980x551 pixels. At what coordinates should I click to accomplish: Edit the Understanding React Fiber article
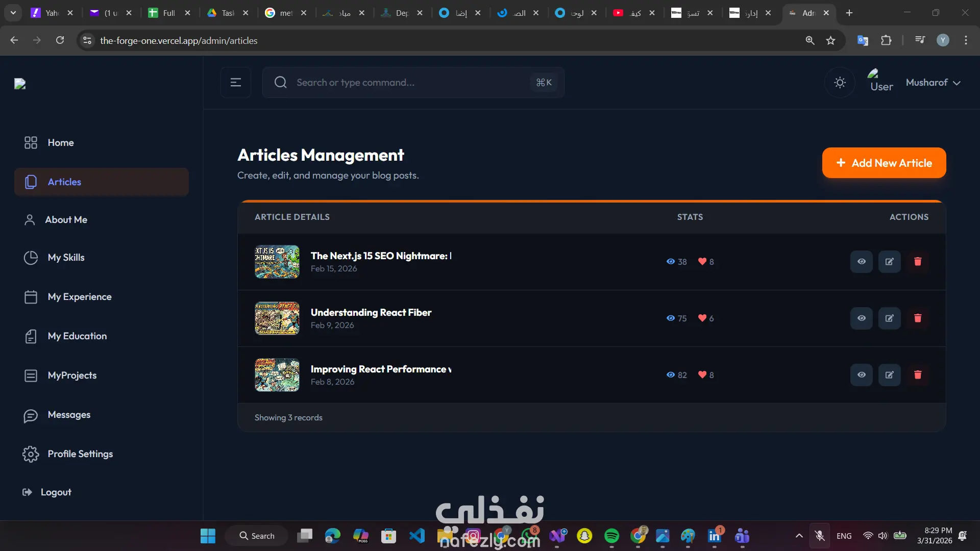click(889, 318)
